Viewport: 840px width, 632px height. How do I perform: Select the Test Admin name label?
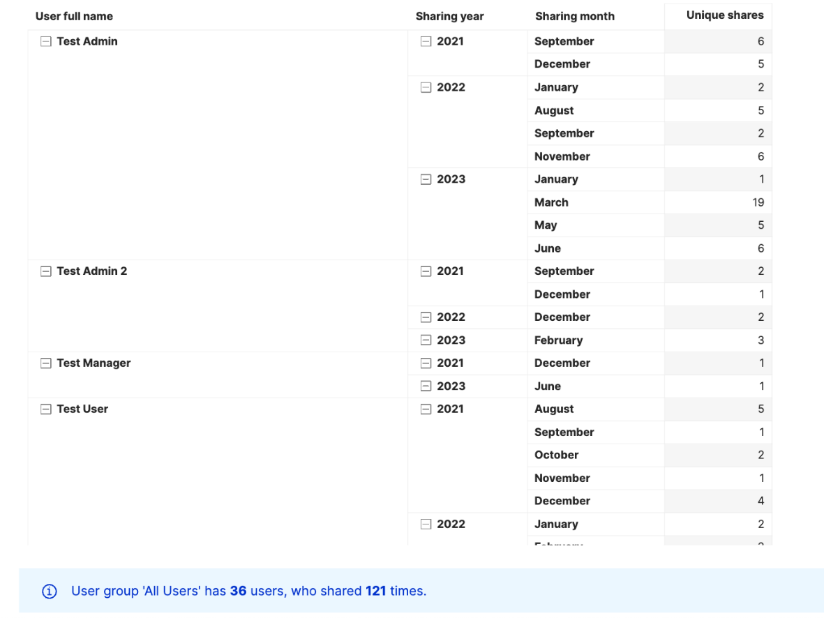(x=87, y=41)
